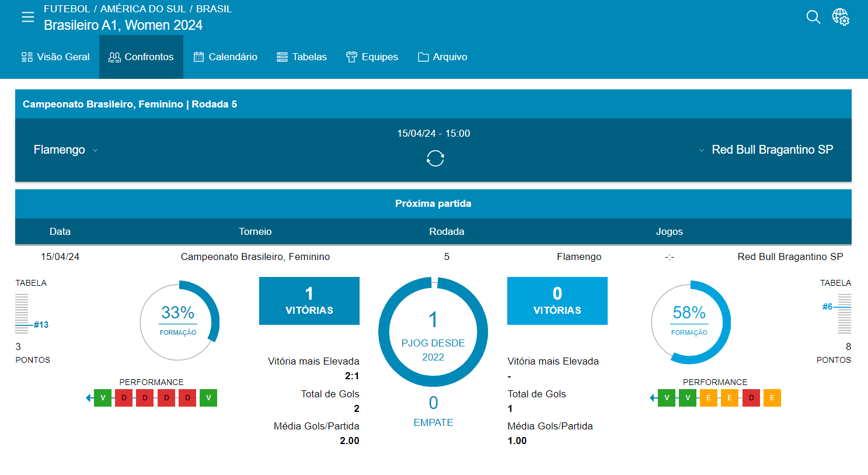
Task: Click the Campeonato Brasileiro, Feminino tournament cell
Action: 255,256
